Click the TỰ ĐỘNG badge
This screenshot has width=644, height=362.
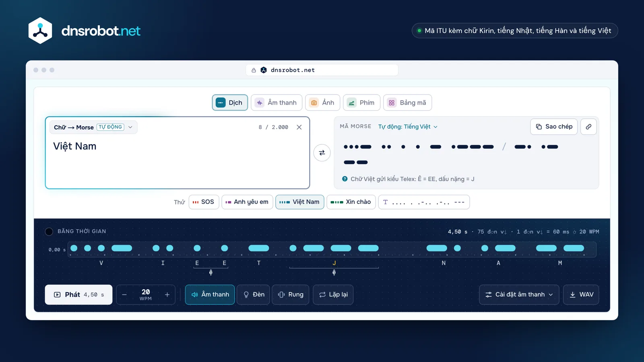(x=110, y=127)
